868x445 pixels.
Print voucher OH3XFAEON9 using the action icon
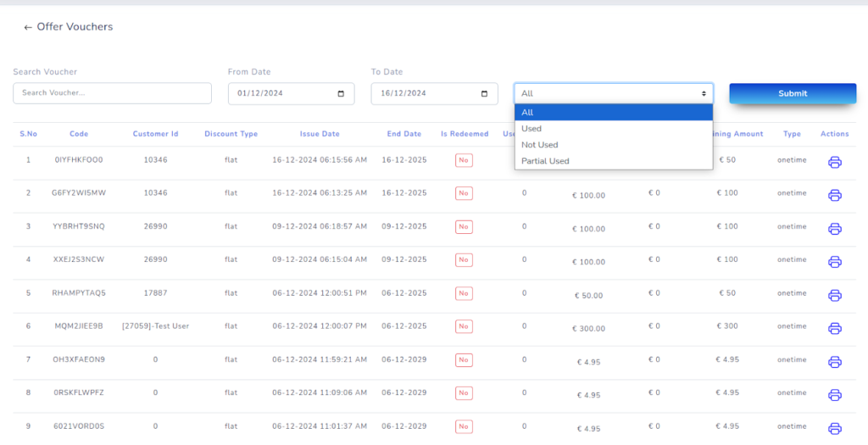(x=834, y=362)
